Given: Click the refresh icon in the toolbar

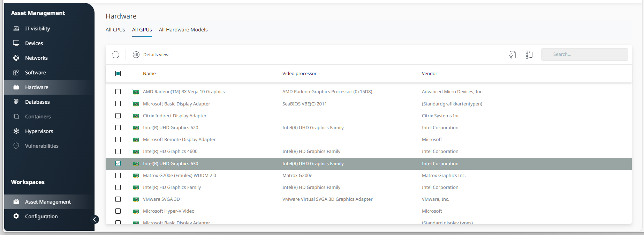Looking at the screenshot, I should click(115, 54).
